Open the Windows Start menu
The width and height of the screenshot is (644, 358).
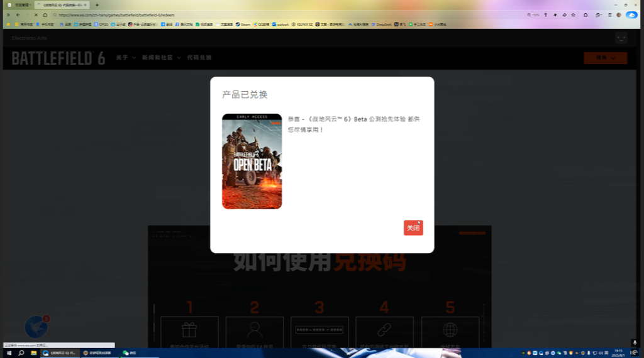[x=9, y=353]
